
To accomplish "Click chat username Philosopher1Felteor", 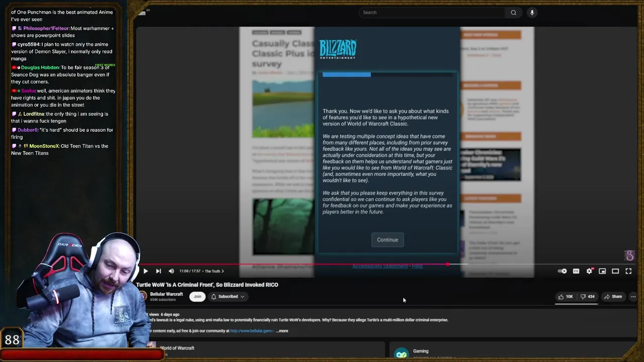I will (46, 28).
